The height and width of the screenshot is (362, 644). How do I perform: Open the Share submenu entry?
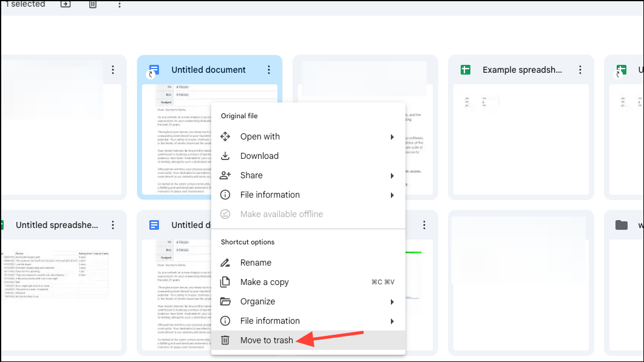(x=308, y=175)
